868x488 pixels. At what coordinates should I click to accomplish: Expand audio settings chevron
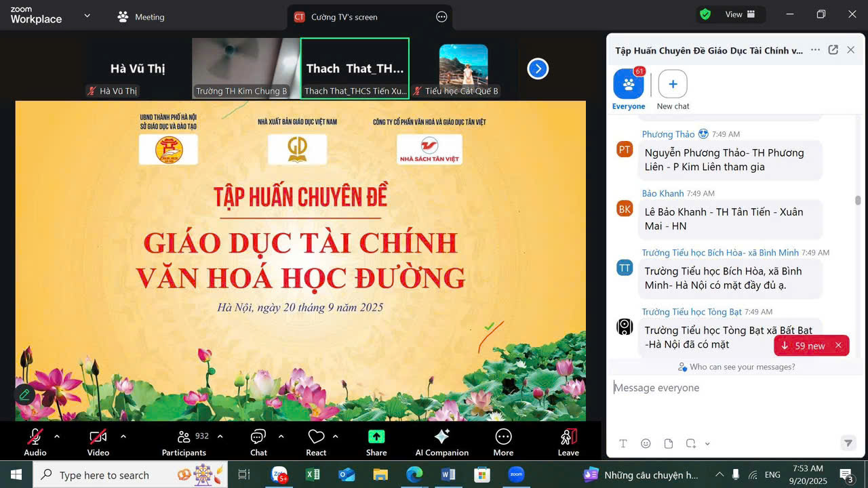click(x=57, y=436)
